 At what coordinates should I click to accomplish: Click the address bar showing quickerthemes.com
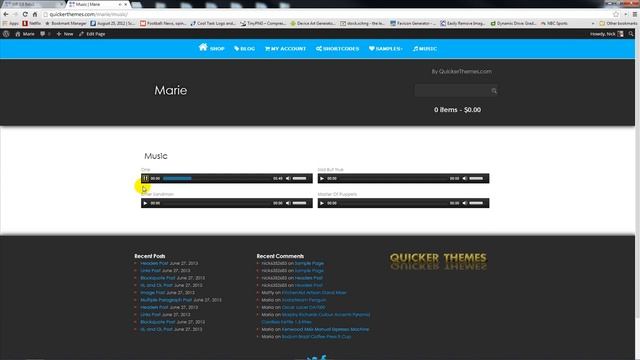pos(327,14)
